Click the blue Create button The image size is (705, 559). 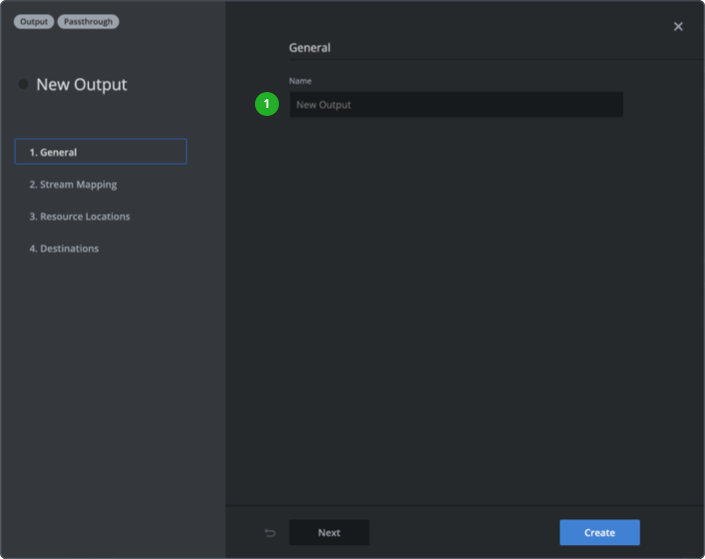pos(599,533)
